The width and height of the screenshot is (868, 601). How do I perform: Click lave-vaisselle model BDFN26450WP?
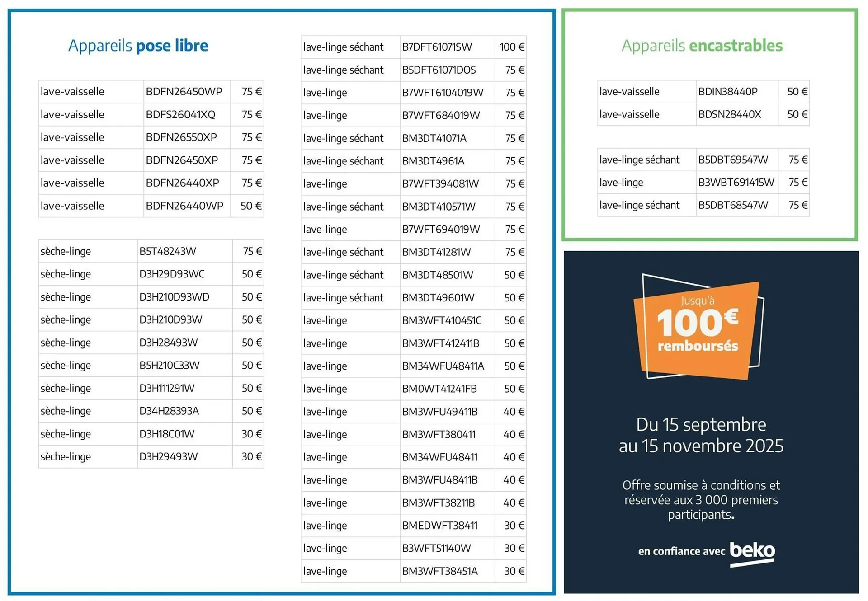click(184, 92)
